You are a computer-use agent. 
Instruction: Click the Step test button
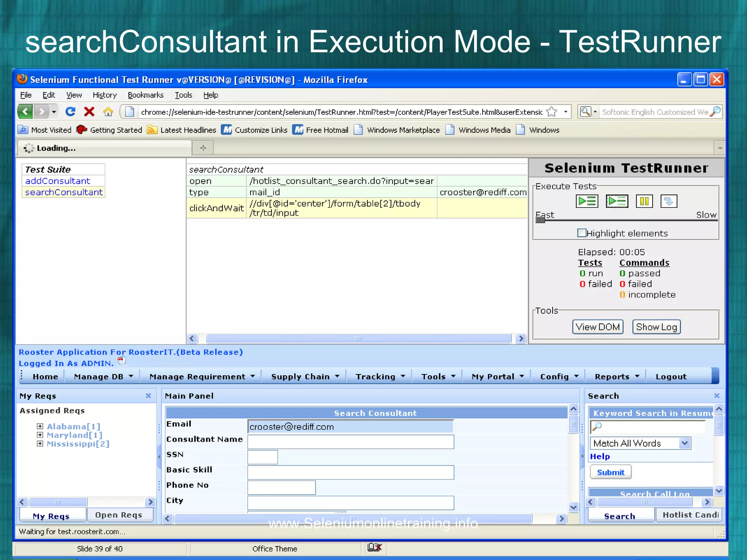click(x=669, y=201)
